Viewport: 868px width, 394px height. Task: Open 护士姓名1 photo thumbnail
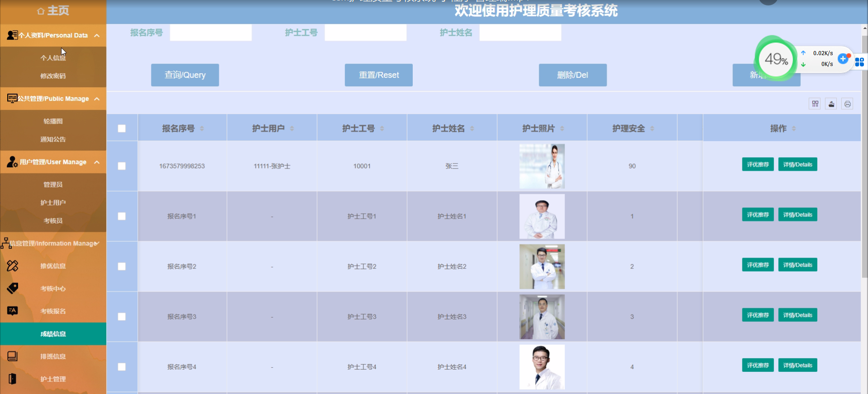tap(542, 216)
